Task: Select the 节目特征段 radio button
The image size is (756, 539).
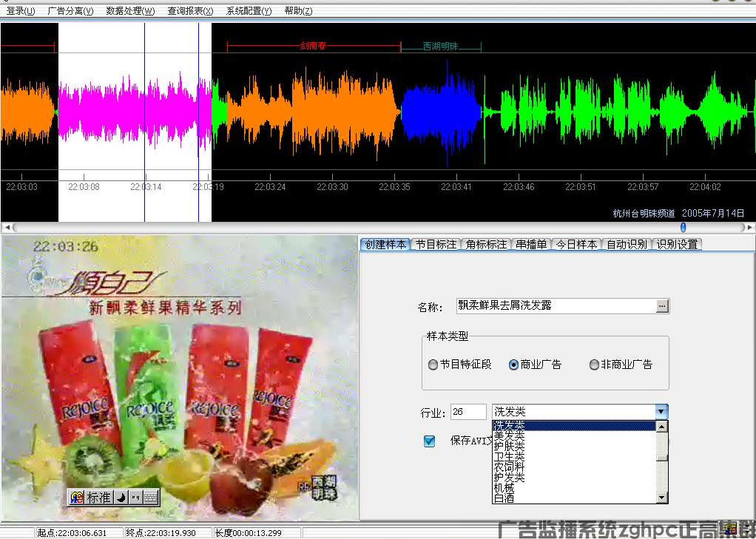Action: (x=433, y=365)
